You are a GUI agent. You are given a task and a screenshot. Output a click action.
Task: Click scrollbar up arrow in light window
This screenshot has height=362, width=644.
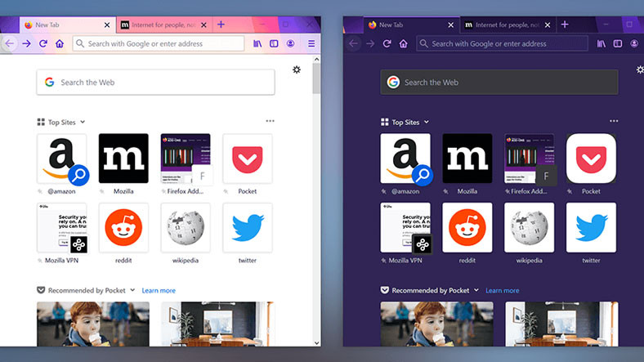[316, 60]
